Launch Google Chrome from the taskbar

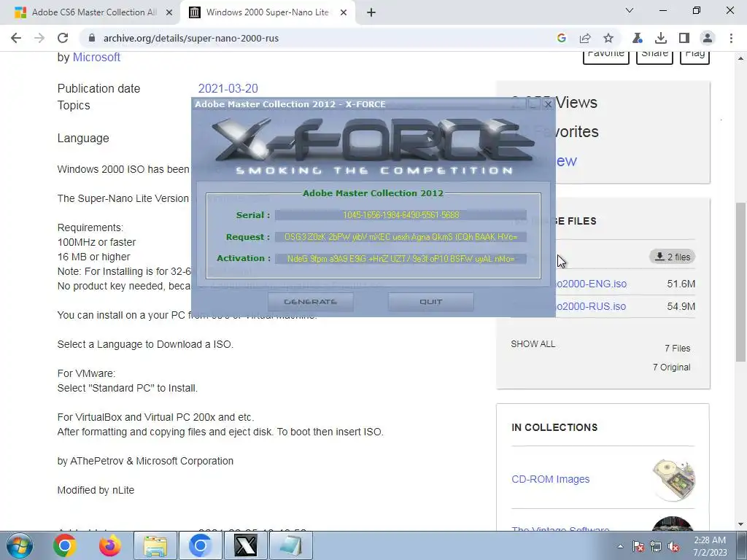[x=65, y=545]
